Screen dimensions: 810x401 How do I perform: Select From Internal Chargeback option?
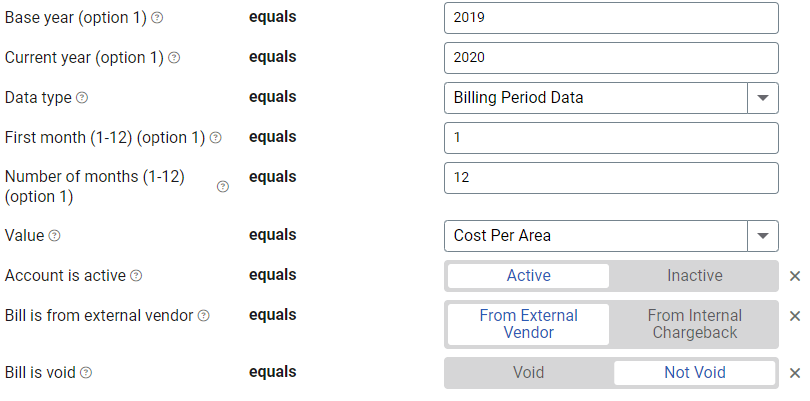(694, 324)
